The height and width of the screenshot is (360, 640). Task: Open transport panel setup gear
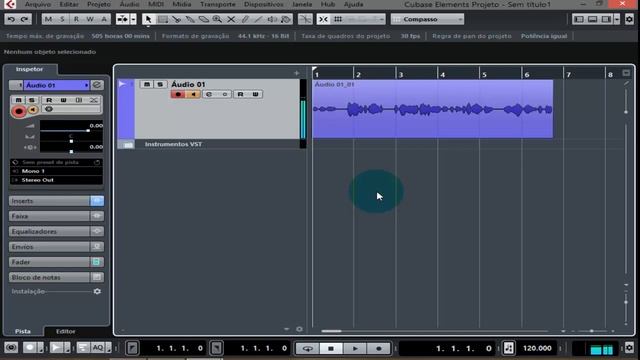pos(629,348)
